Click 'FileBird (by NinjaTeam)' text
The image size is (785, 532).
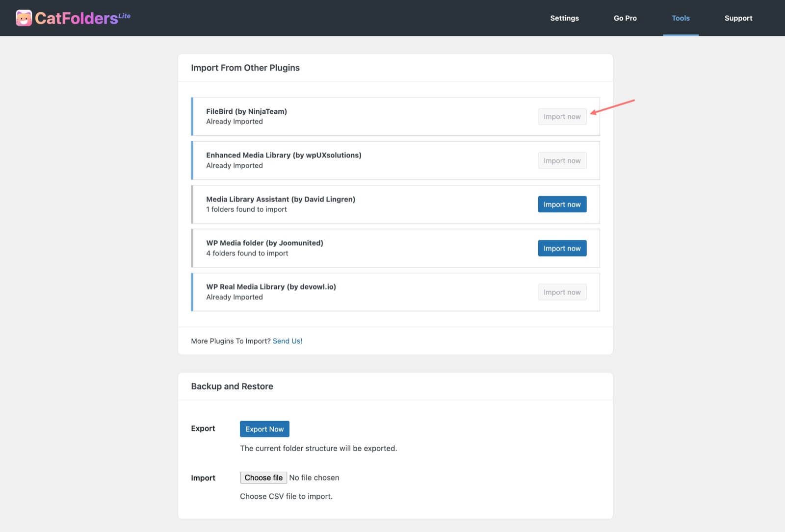point(246,111)
